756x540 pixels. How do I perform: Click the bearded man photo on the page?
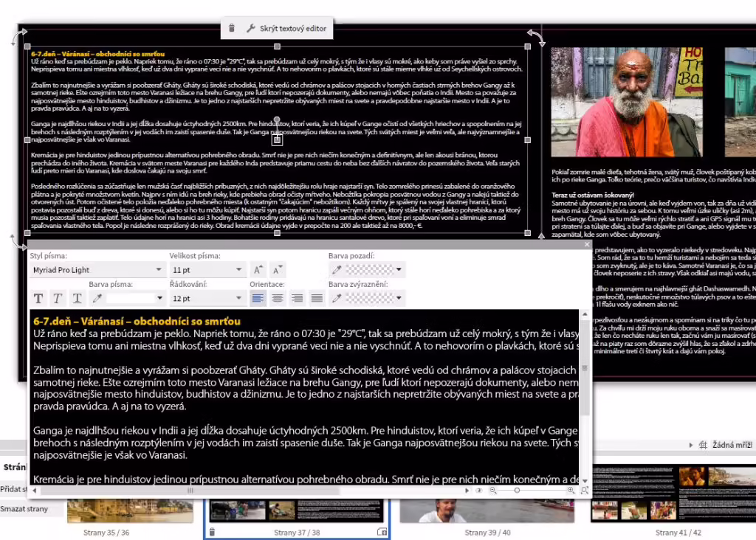pyautogui.click(x=627, y=102)
